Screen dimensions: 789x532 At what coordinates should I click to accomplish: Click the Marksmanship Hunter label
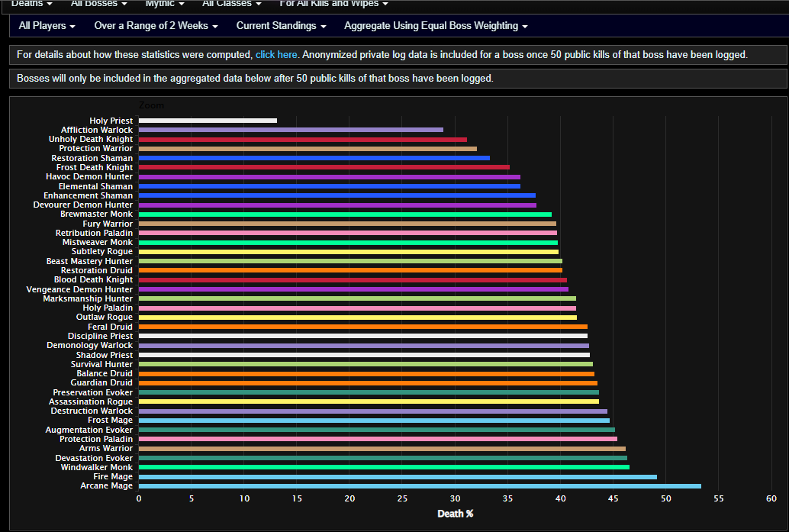88,298
